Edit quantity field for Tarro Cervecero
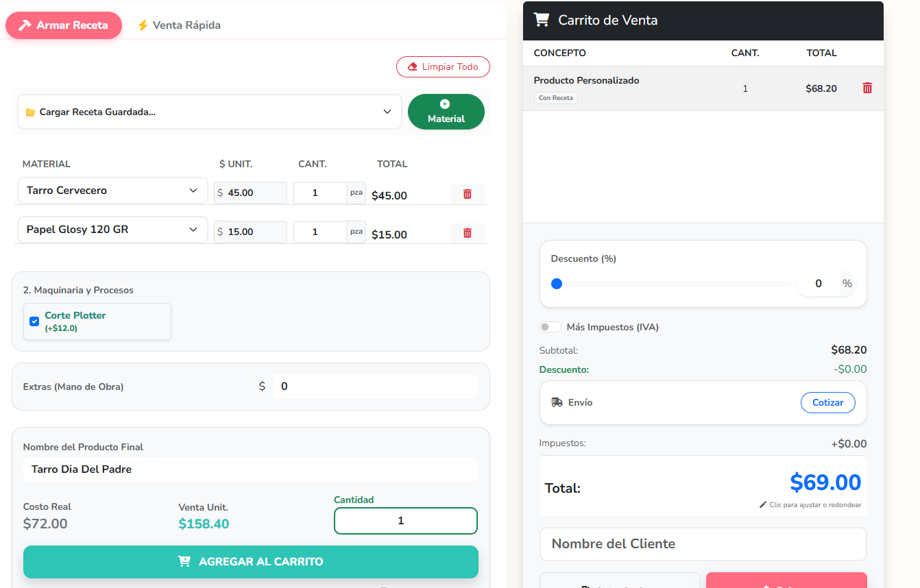The image size is (920, 588). click(x=320, y=193)
